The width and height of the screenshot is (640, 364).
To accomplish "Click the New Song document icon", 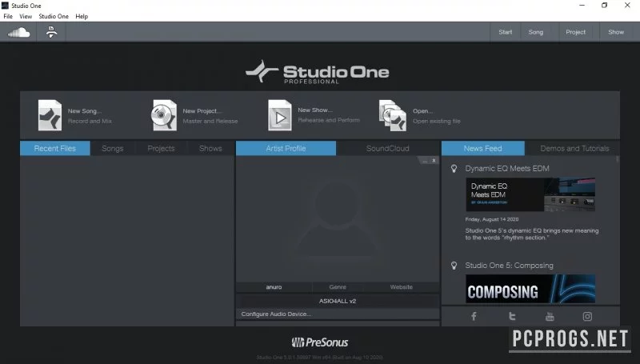I will coord(50,115).
